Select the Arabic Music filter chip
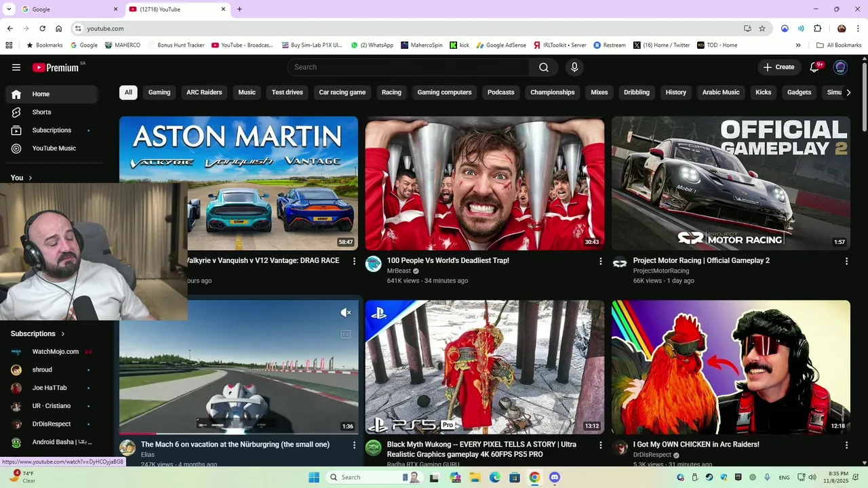Image resolution: width=868 pixels, height=488 pixels. coord(721,92)
